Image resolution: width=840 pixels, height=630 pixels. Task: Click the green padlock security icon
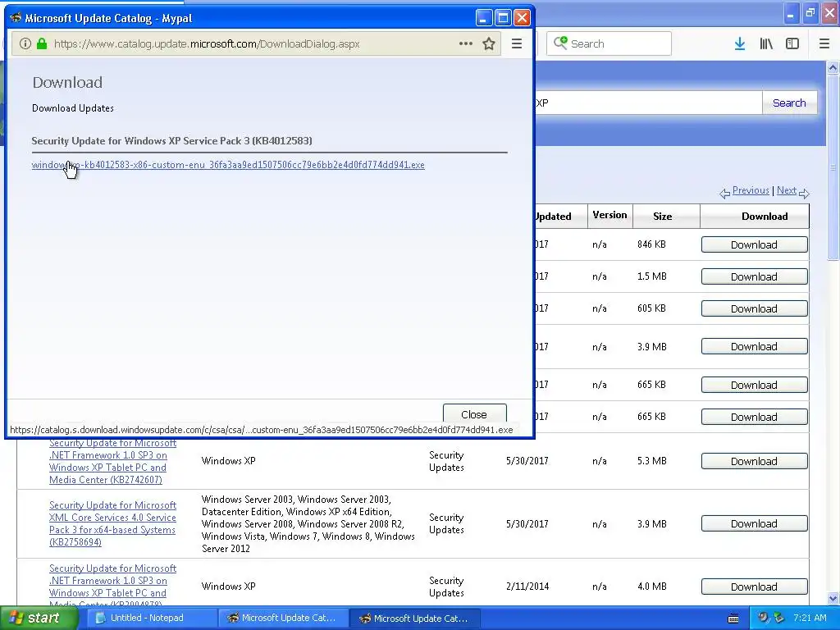click(42, 43)
